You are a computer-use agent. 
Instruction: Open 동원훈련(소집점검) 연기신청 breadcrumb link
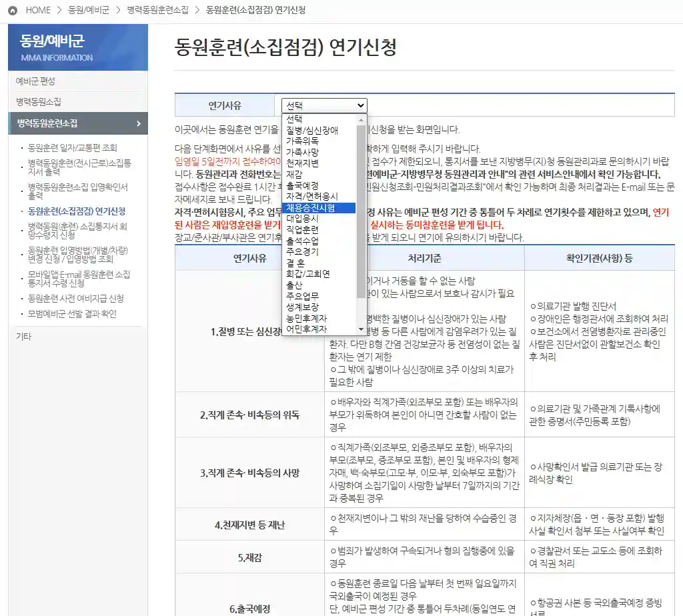[x=255, y=10]
